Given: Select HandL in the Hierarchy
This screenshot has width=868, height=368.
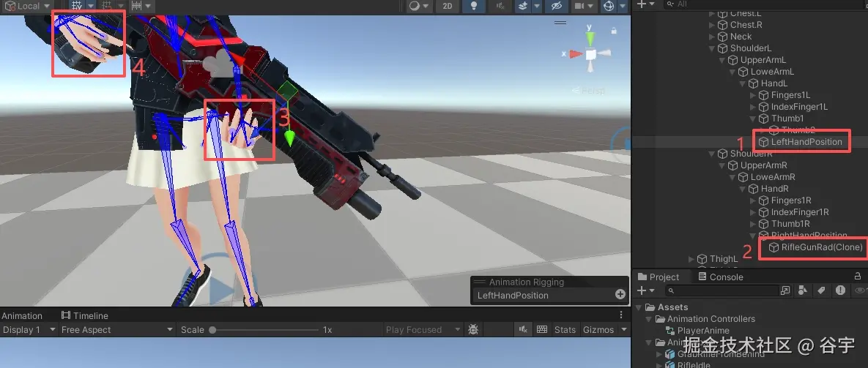Looking at the screenshot, I should click(x=774, y=83).
